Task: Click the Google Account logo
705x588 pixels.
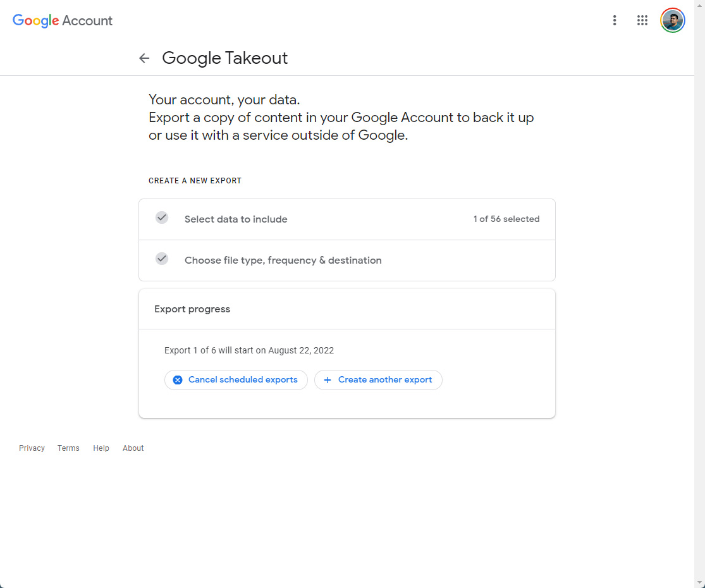Action: [x=63, y=20]
